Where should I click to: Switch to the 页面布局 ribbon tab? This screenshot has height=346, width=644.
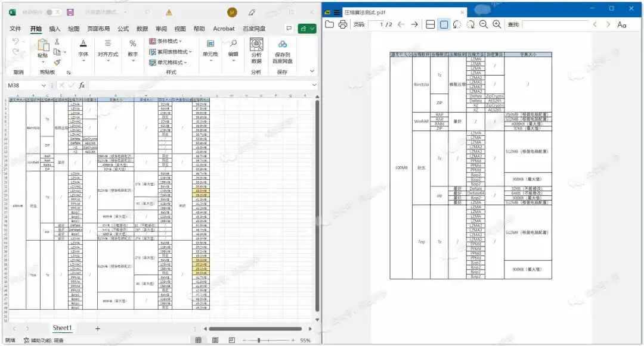[98, 29]
